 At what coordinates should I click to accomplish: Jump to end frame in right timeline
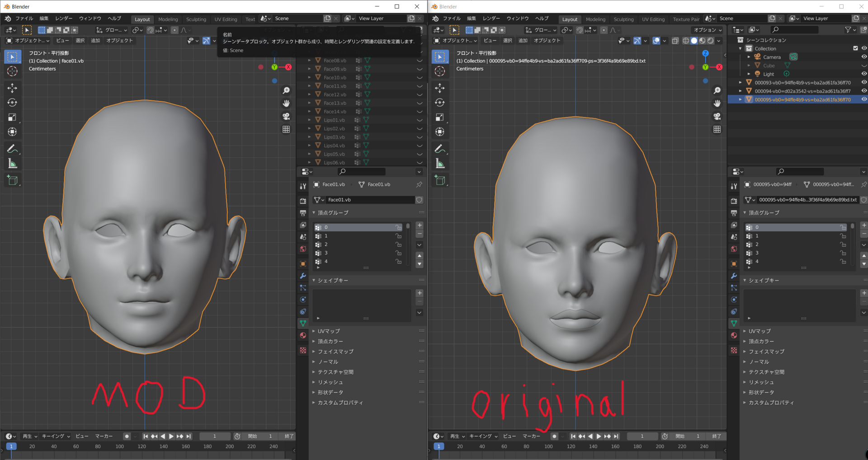tap(616, 437)
